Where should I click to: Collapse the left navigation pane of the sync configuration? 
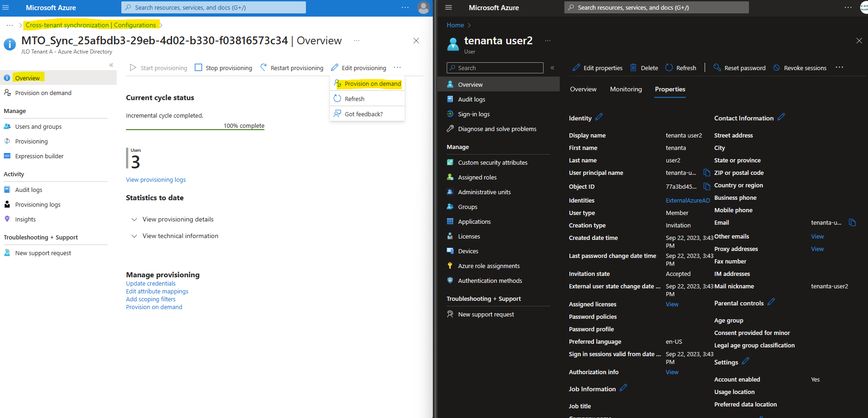(x=111, y=65)
